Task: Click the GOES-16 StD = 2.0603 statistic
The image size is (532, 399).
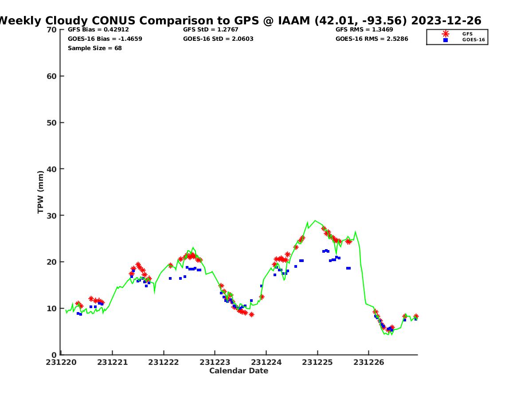Action: (x=218, y=39)
